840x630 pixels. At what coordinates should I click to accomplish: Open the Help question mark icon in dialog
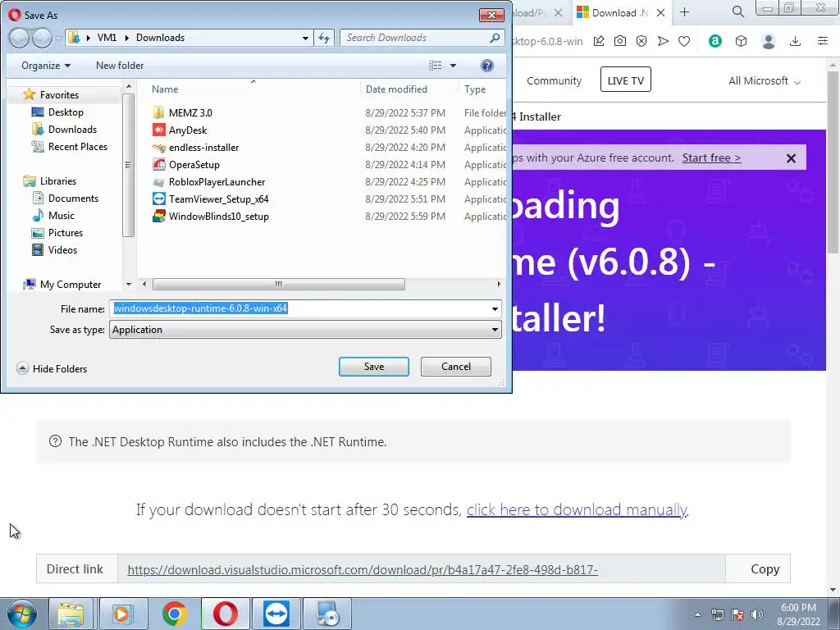(487, 66)
